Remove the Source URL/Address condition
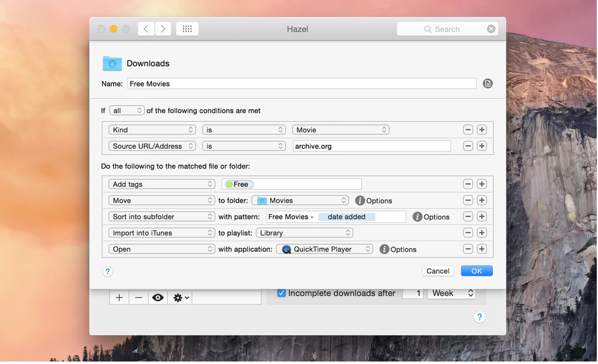Screen dimensions: 598x364 [468, 146]
